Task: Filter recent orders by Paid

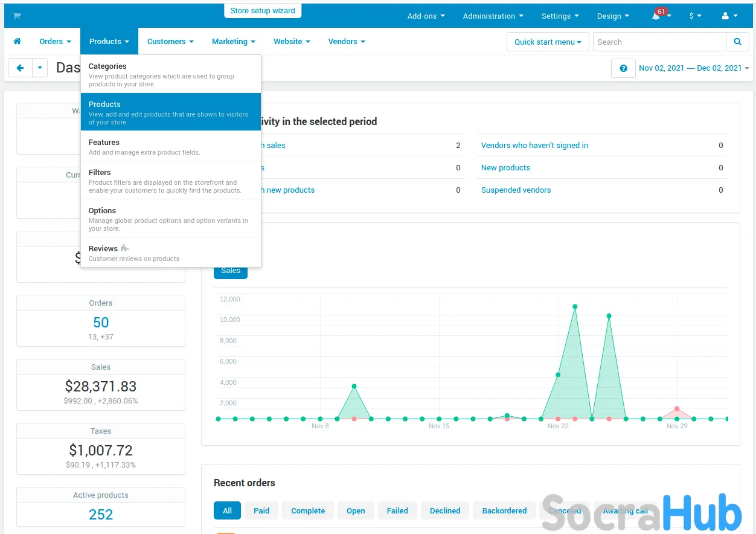Action: [261, 510]
